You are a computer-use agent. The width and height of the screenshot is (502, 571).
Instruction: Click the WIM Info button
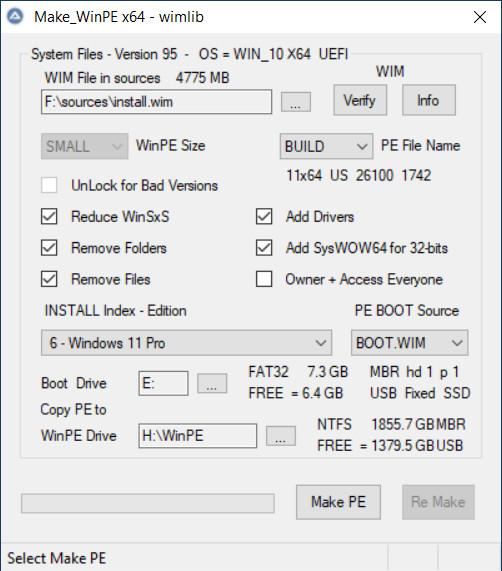(429, 100)
